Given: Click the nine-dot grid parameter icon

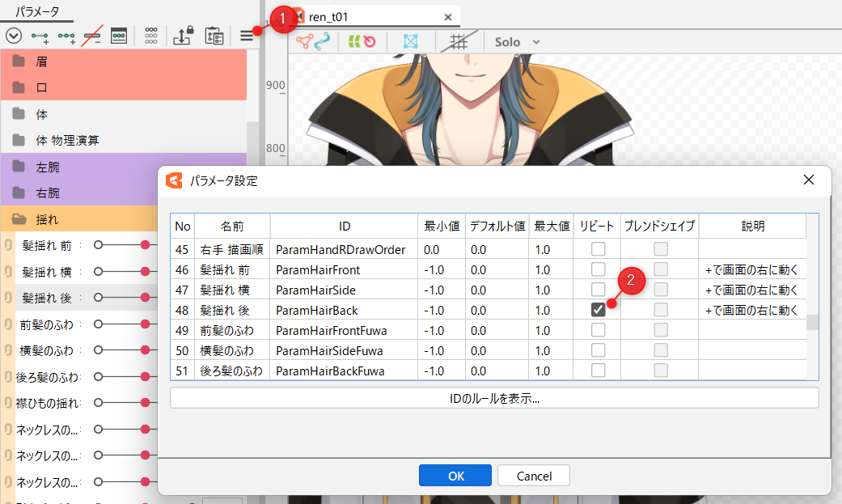Looking at the screenshot, I should pos(151,36).
